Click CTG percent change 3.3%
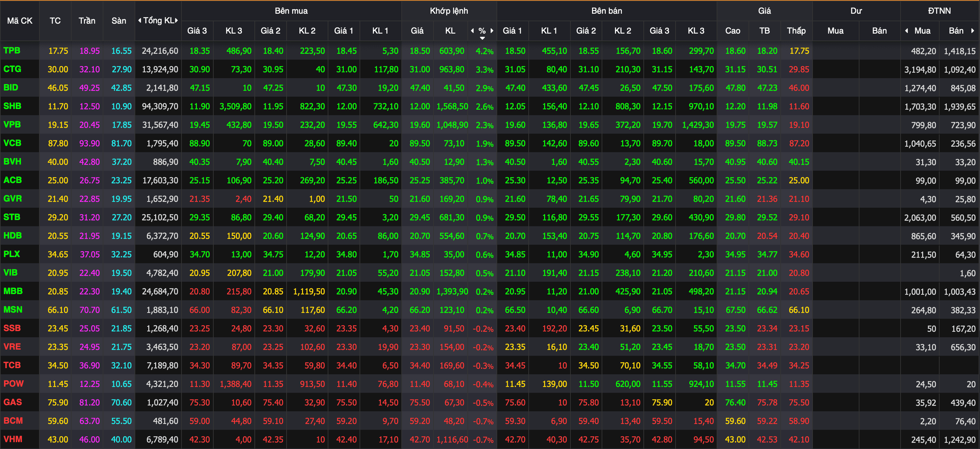 coord(484,70)
